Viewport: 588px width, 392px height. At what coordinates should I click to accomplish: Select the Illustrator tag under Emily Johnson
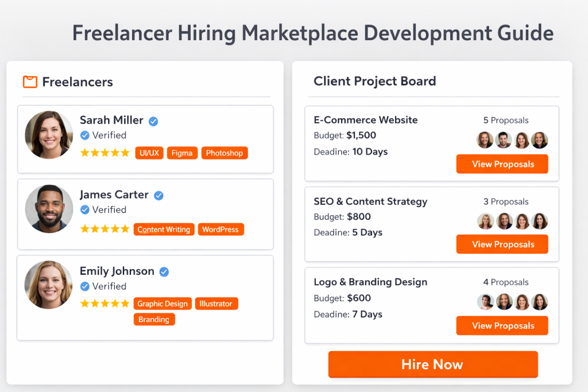216,303
